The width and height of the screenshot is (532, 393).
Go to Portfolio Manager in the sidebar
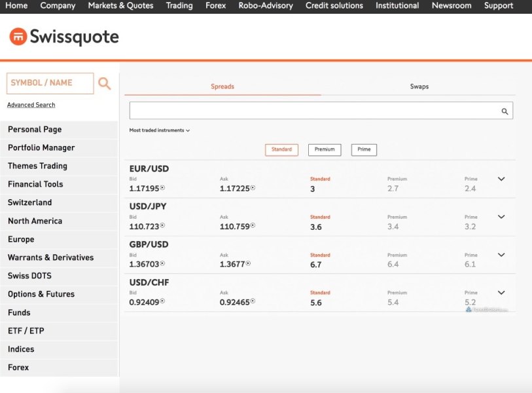point(41,148)
